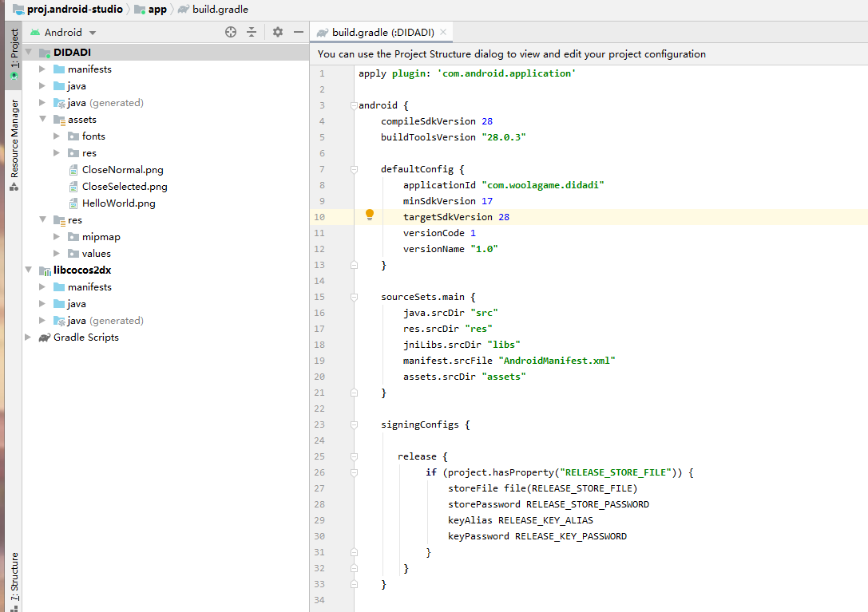Click the HelloWorld.png image file icon

coord(73,203)
